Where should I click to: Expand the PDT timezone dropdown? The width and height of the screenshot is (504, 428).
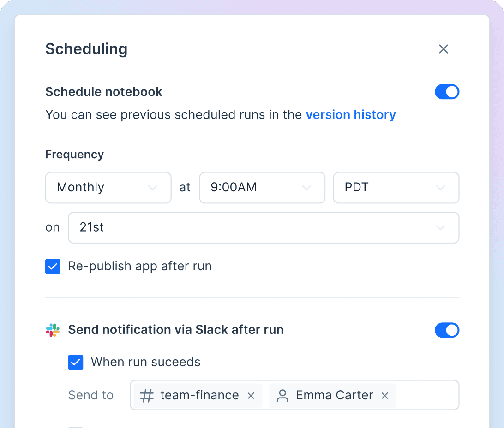point(396,188)
